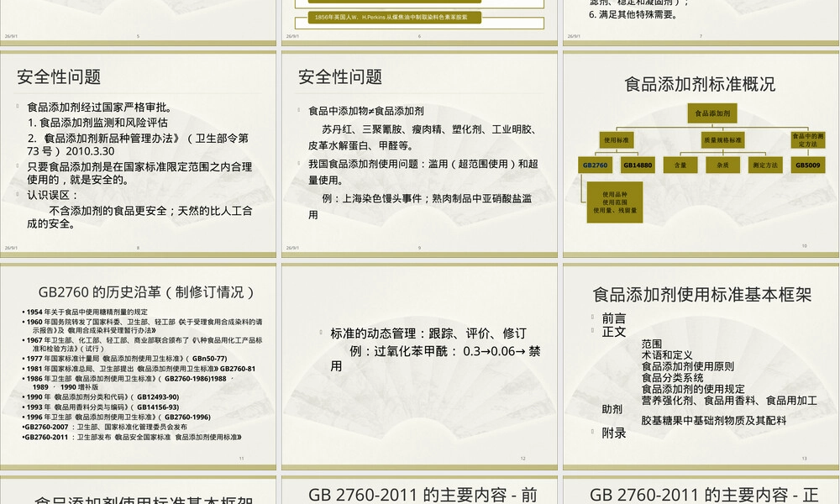Click the 质量规格标准 chart node

point(722,139)
